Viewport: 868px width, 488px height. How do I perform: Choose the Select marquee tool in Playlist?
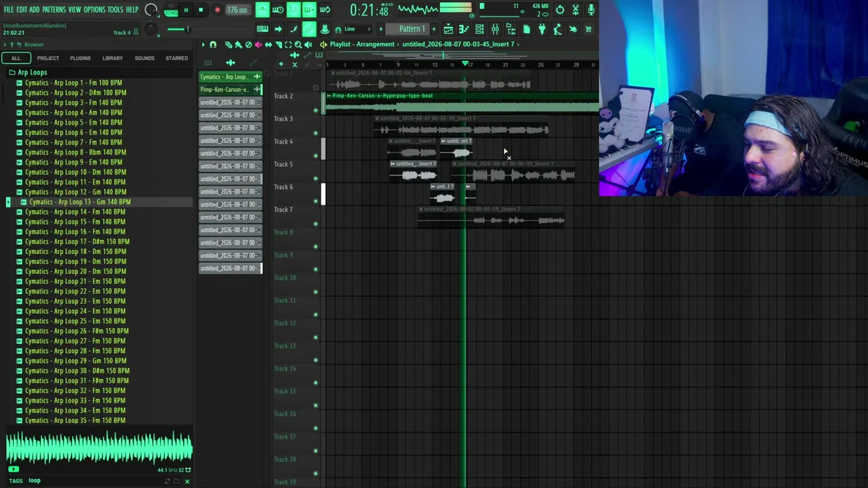(288, 45)
